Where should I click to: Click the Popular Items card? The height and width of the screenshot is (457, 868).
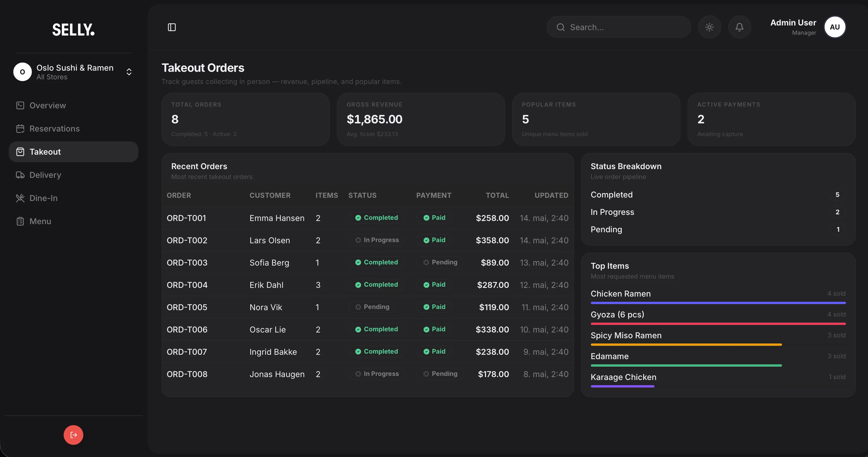(596, 119)
